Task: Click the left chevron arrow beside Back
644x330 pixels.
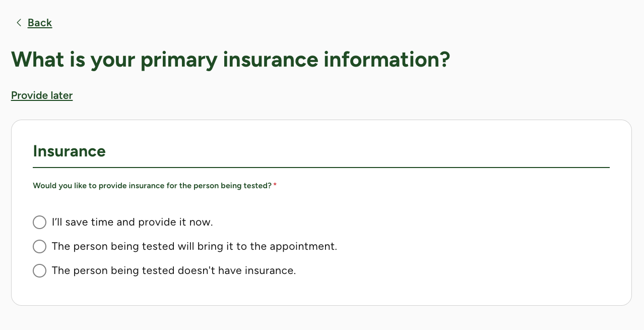Action: tap(19, 23)
